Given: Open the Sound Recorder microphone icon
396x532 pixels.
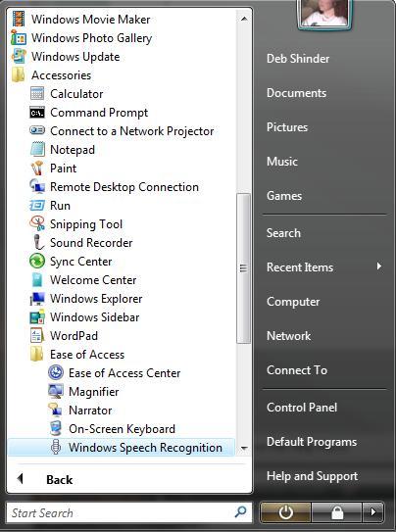Looking at the screenshot, I should coord(38,242).
